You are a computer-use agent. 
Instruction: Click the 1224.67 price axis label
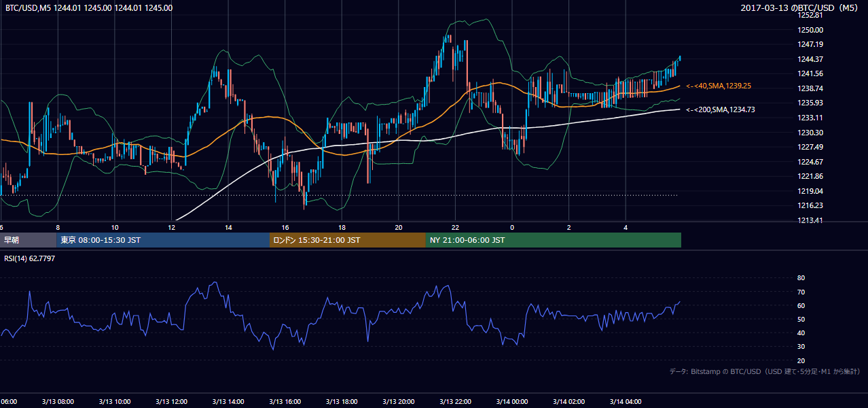(x=810, y=162)
